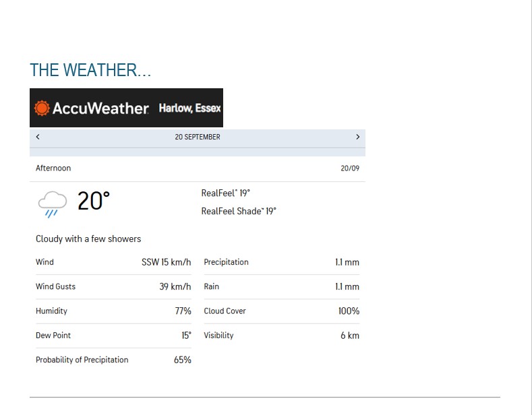Click the THE WEATHER... heading
The image size is (532, 415).
click(90, 70)
